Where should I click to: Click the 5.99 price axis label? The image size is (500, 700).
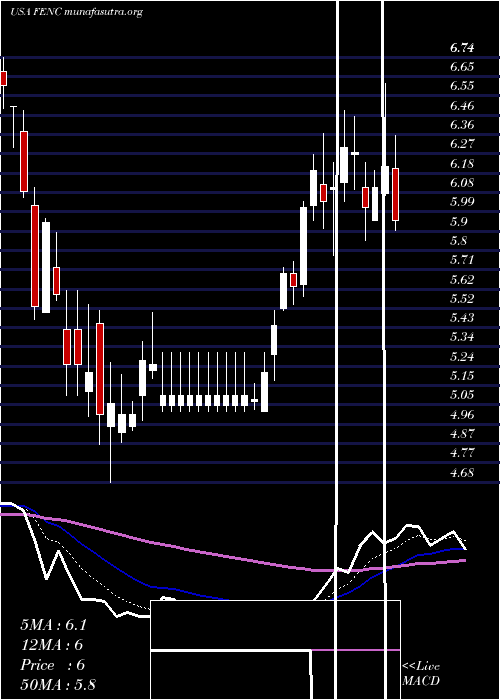(462, 202)
